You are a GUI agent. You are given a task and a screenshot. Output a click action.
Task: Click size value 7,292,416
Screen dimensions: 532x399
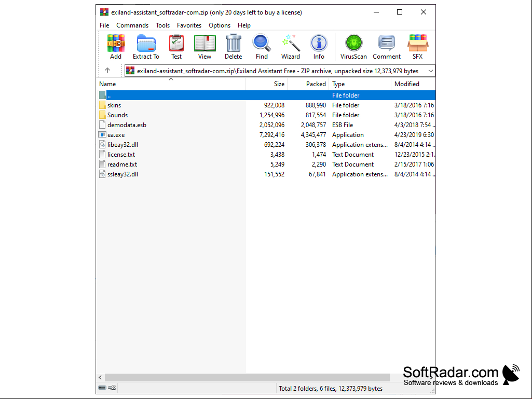click(272, 135)
